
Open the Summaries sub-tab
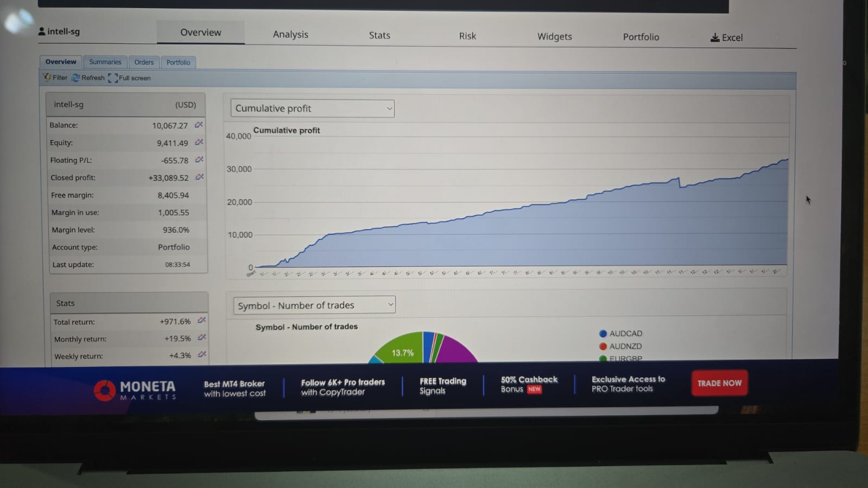coord(105,62)
